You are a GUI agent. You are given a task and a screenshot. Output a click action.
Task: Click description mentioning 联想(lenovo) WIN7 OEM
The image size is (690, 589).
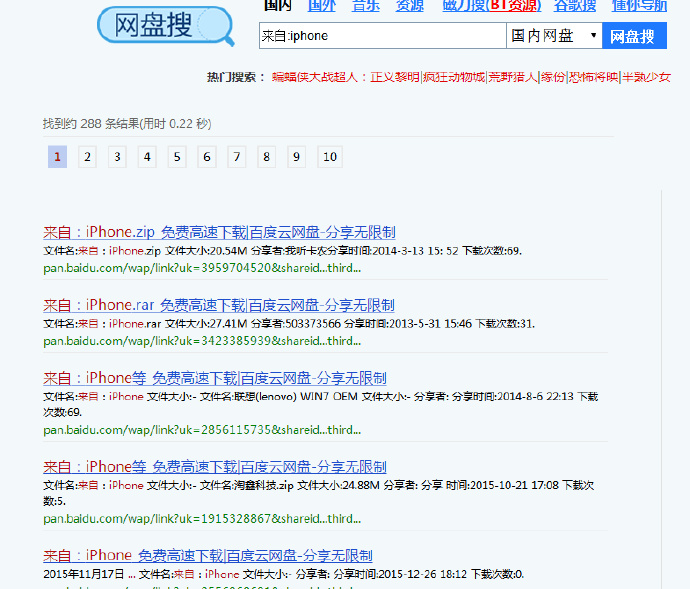(x=321, y=404)
